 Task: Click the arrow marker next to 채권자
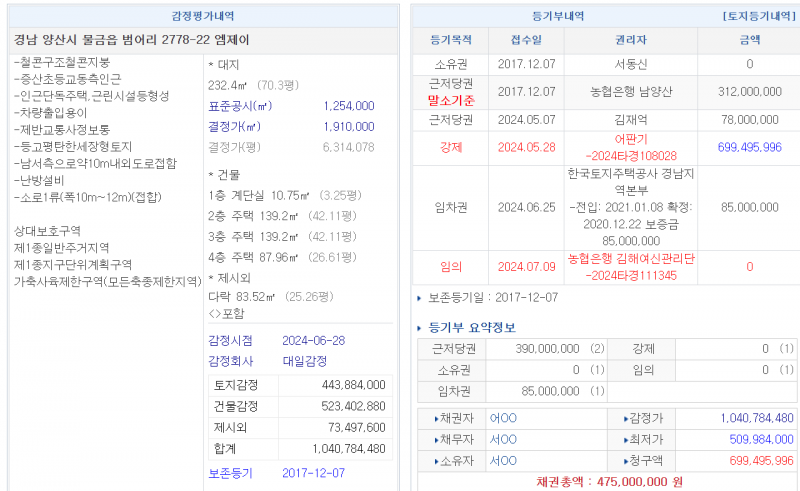(x=436, y=418)
